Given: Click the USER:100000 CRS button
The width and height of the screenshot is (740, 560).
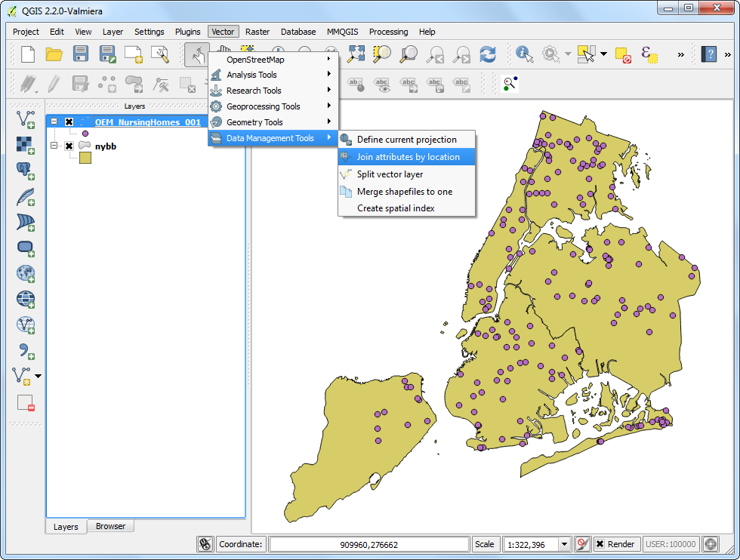Looking at the screenshot, I should point(671,544).
